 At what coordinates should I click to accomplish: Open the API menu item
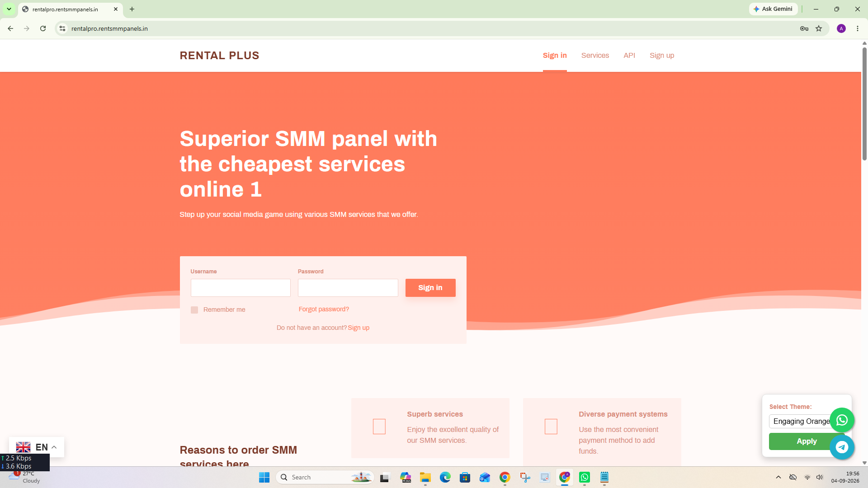point(629,55)
